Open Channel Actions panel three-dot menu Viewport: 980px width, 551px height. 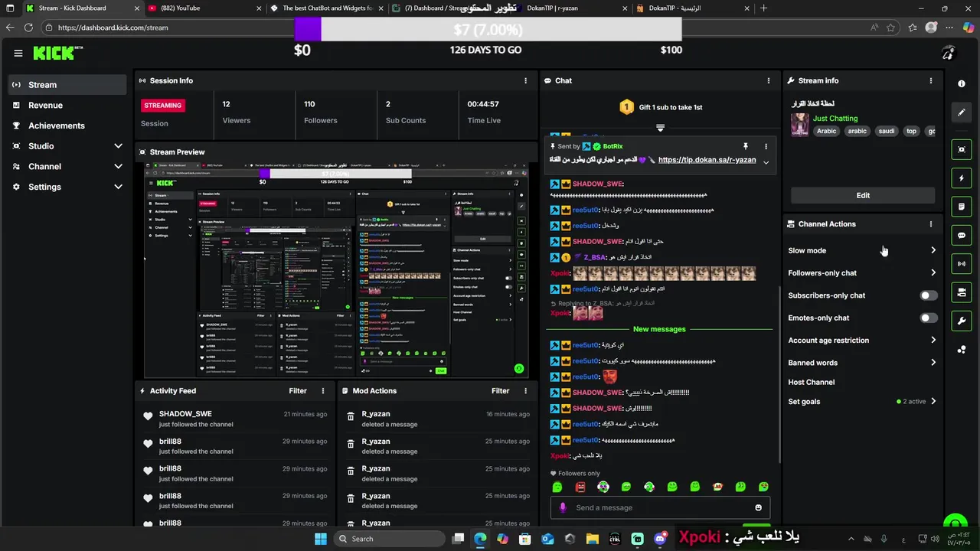931,224
